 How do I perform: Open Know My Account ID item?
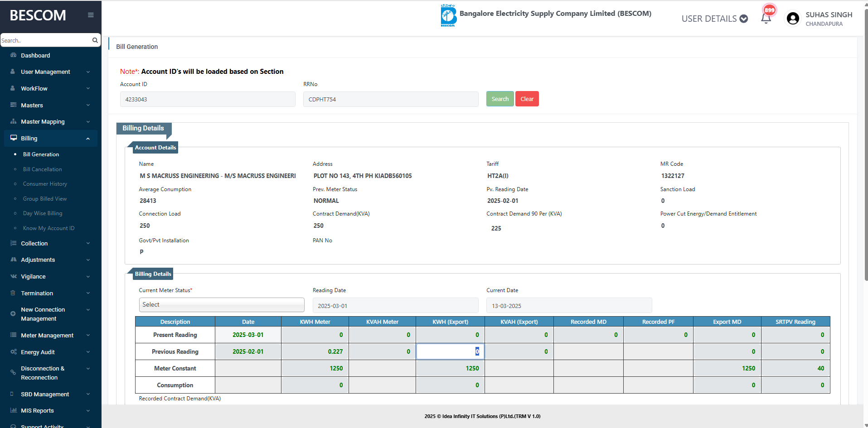pyautogui.click(x=48, y=228)
